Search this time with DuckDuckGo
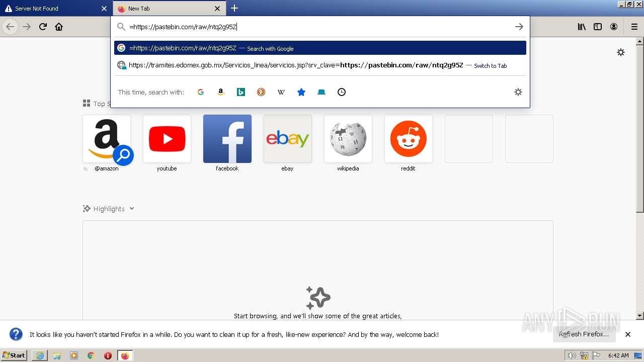 click(x=261, y=92)
